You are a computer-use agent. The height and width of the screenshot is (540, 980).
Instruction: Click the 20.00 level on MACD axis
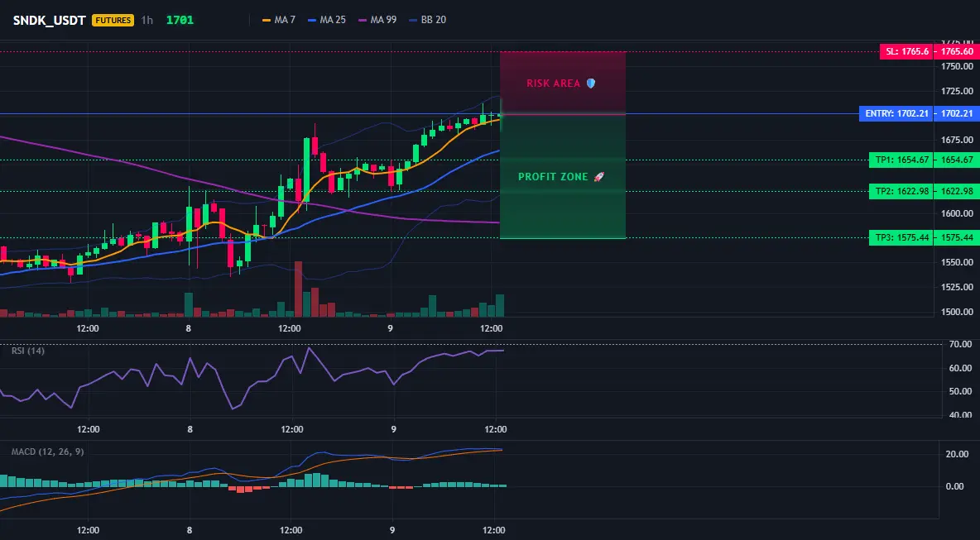(957, 454)
